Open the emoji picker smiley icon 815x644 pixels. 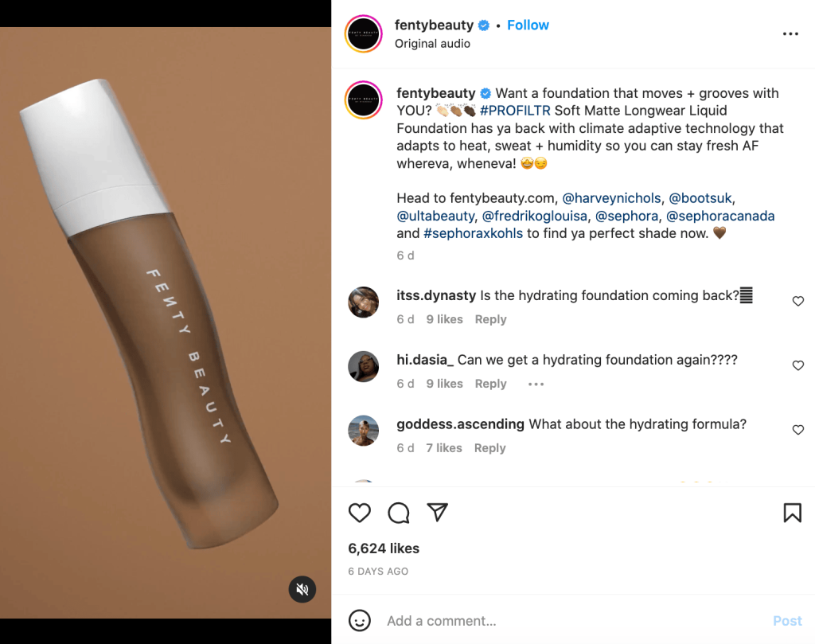[360, 621]
